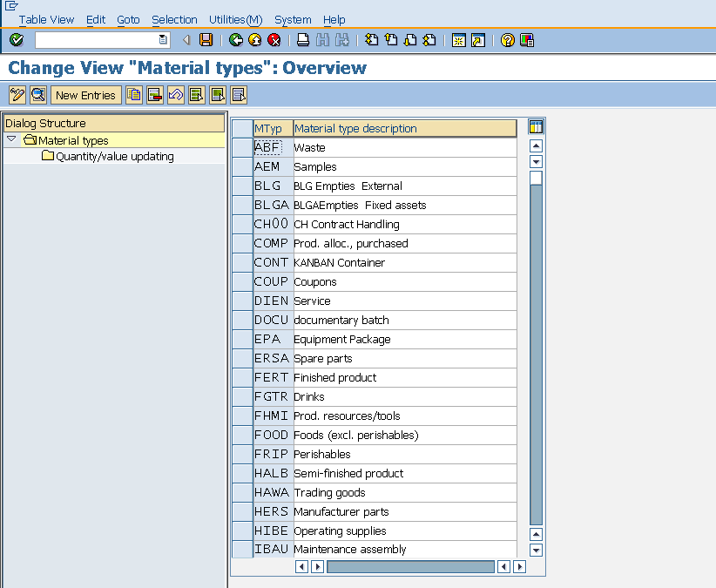Click the New Entries button
This screenshot has width=716, height=588.
85,94
